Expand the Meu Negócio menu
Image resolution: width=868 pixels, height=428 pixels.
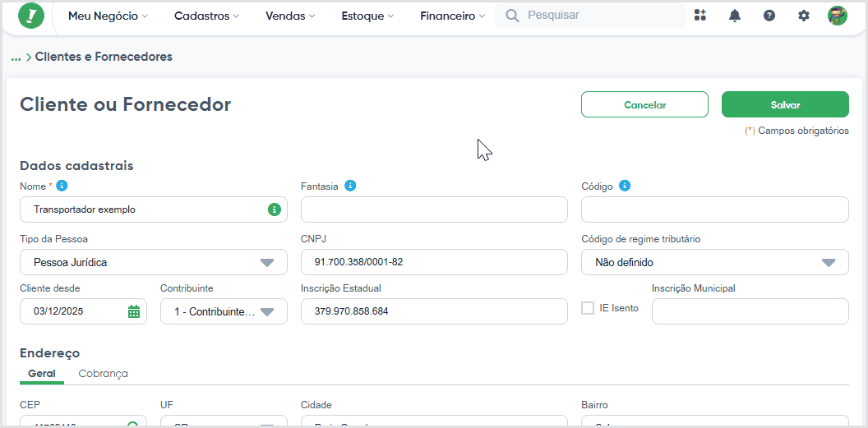coord(108,16)
